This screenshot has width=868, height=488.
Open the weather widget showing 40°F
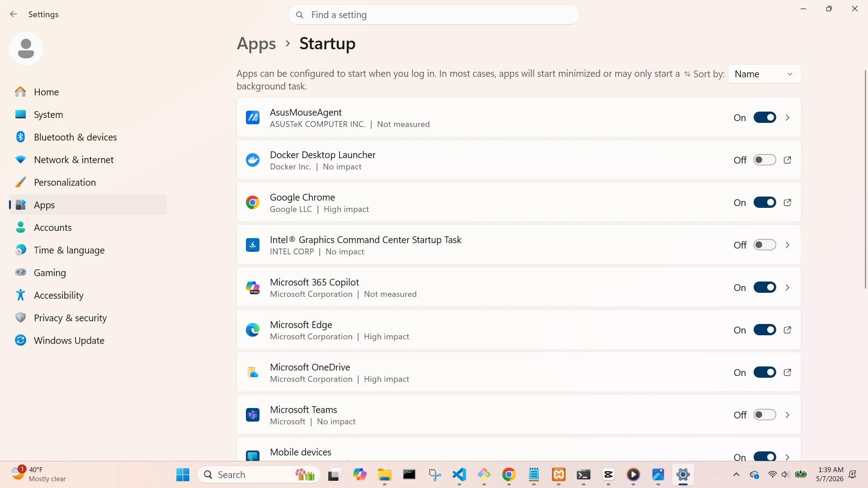[x=38, y=474]
